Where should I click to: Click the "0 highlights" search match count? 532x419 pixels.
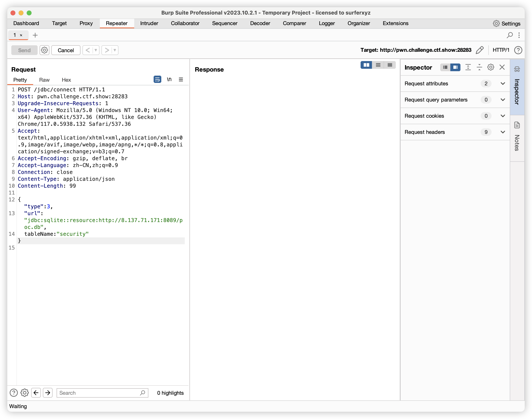(170, 393)
